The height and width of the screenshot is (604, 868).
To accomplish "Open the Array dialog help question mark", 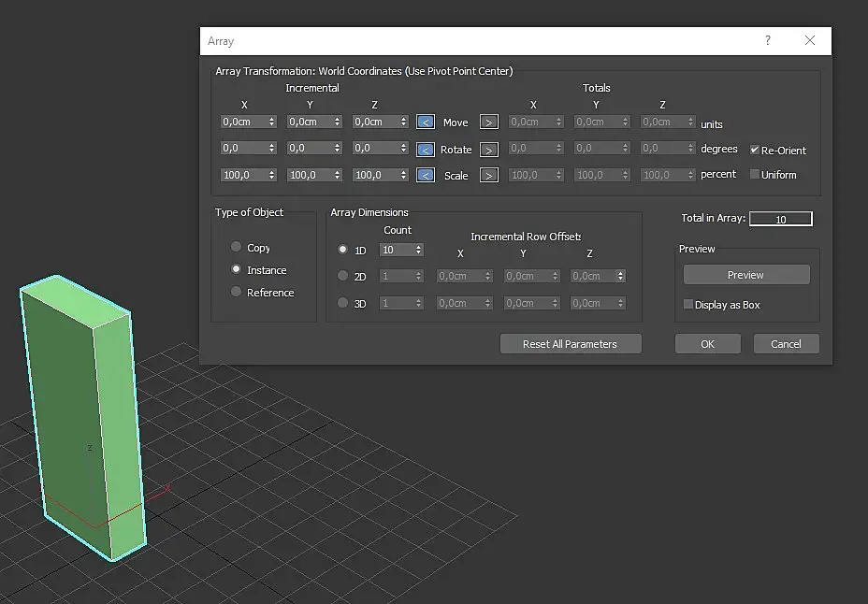I will [x=767, y=40].
